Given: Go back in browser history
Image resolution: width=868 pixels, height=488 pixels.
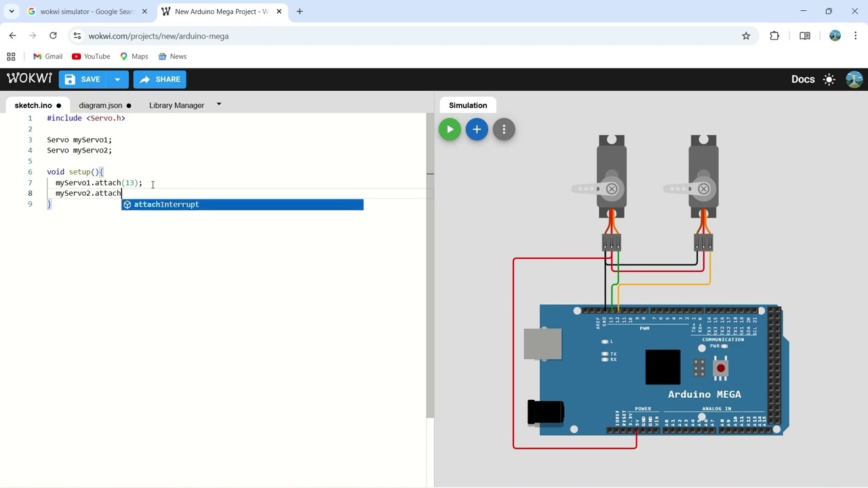Looking at the screenshot, I should pos(12,36).
